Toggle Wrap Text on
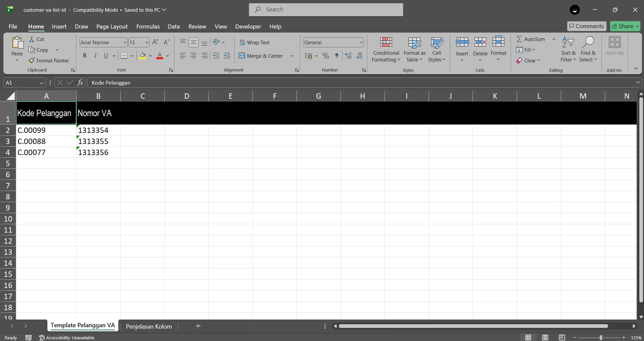The image size is (644, 341). click(x=254, y=42)
